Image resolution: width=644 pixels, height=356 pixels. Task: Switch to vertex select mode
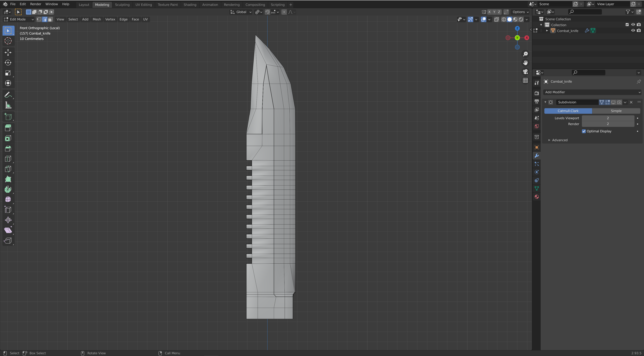pos(39,19)
